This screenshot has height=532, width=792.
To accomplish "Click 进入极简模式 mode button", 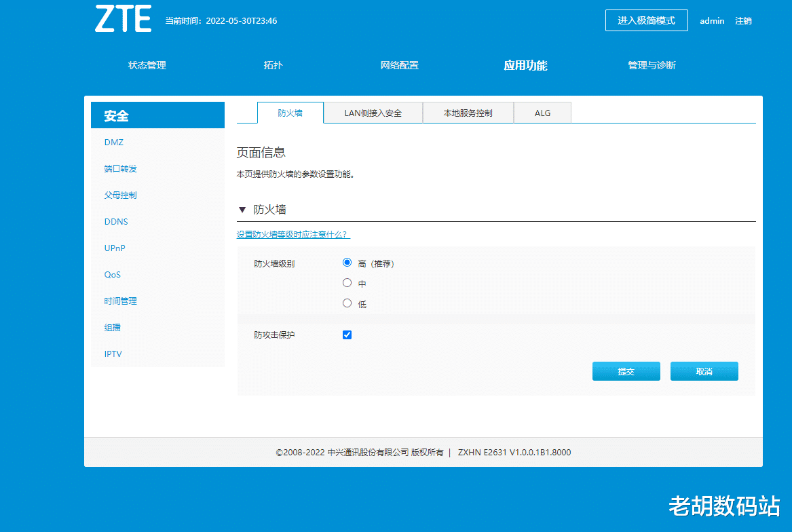I will (646, 20).
